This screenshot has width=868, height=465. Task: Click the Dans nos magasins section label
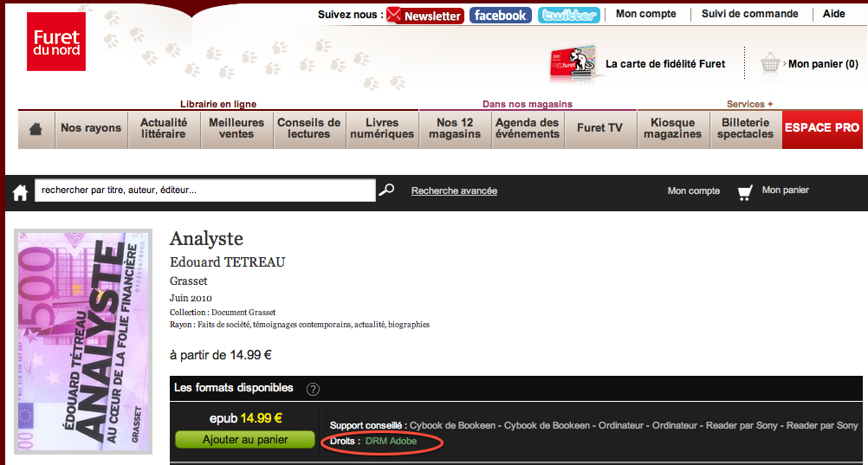528,104
